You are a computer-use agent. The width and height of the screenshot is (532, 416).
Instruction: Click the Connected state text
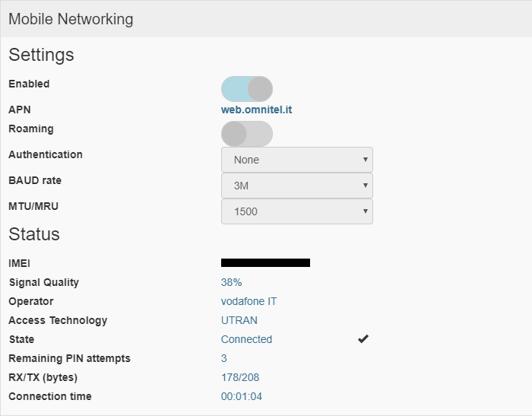click(246, 339)
